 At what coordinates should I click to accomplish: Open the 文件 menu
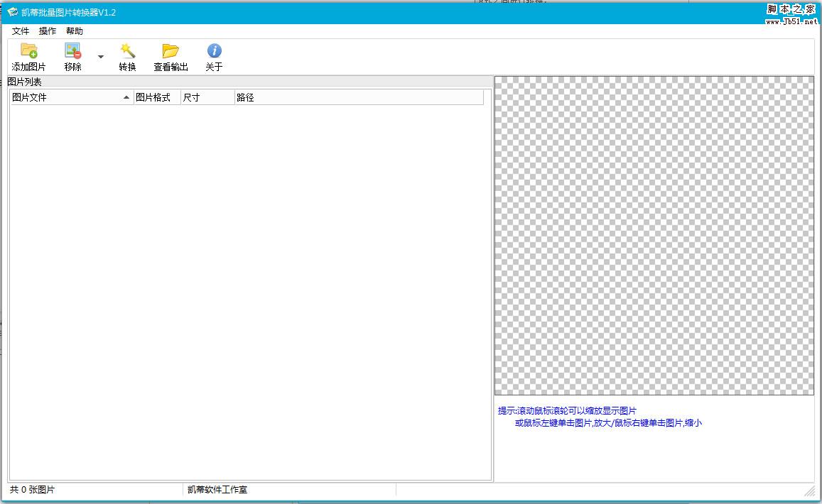(x=21, y=31)
